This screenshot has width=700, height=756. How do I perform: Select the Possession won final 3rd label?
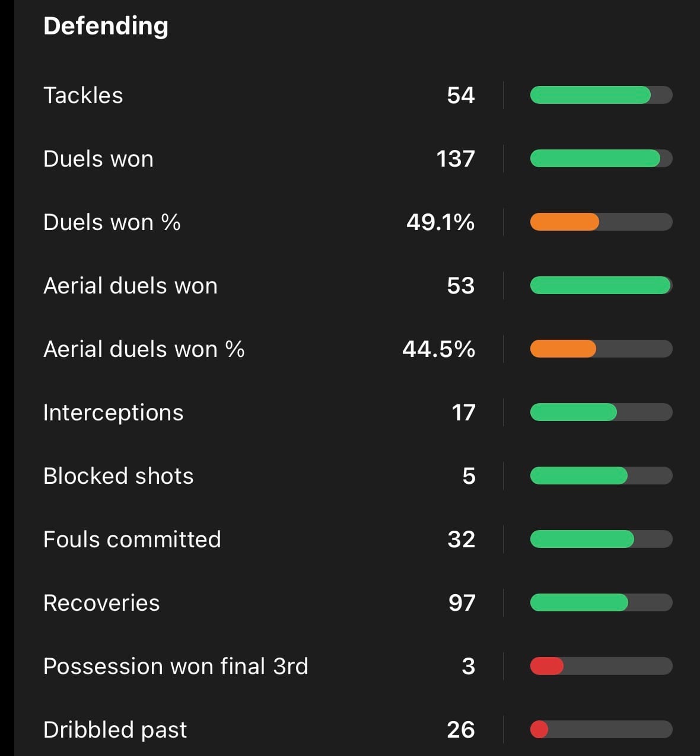click(176, 666)
